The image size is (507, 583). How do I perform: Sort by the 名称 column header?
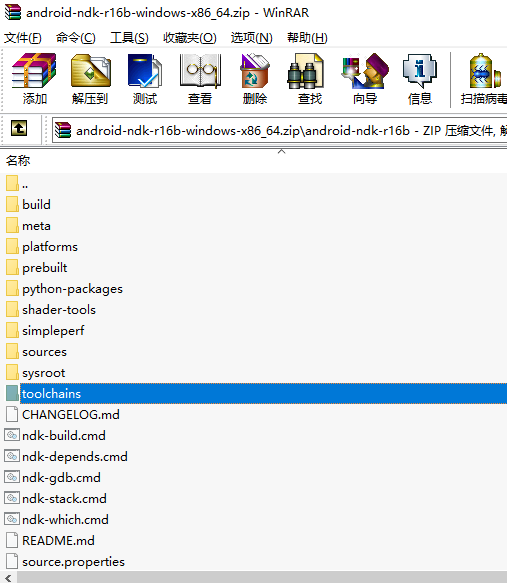[x=18, y=161]
